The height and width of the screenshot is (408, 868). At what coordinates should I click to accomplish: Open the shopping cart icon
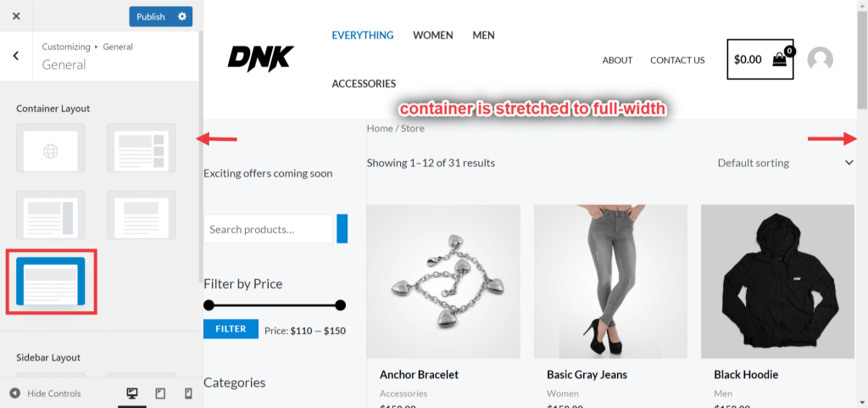(780, 59)
